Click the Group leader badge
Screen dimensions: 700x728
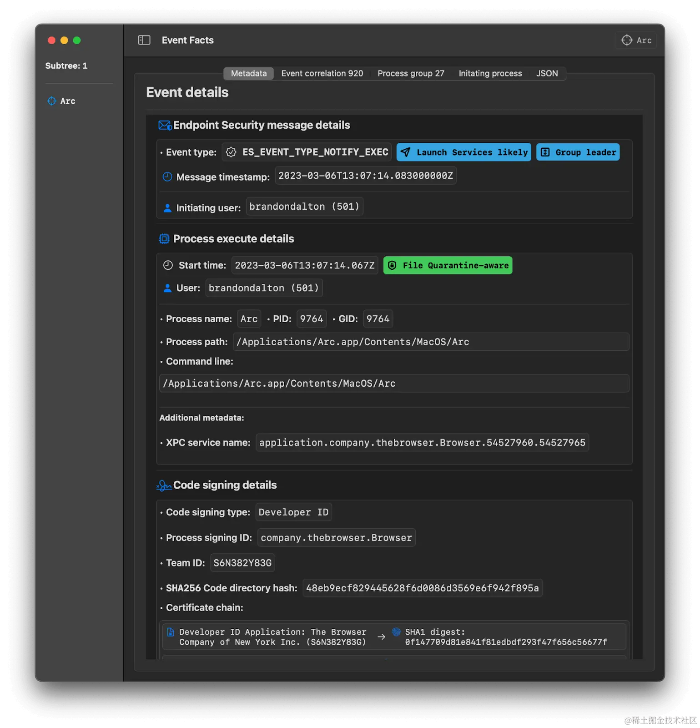[578, 152]
